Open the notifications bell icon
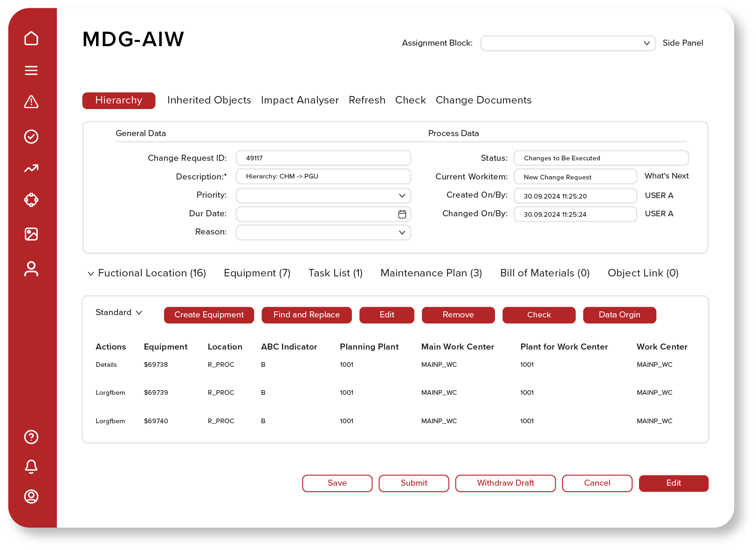This screenshot has height=550, width=756. point(31,467)
